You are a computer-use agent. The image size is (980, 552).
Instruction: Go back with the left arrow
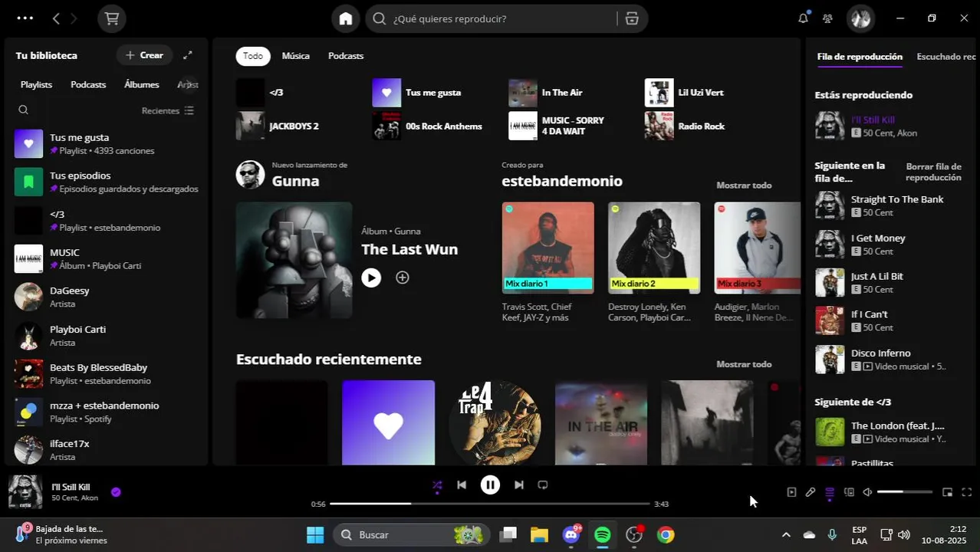tap(56, 18)
